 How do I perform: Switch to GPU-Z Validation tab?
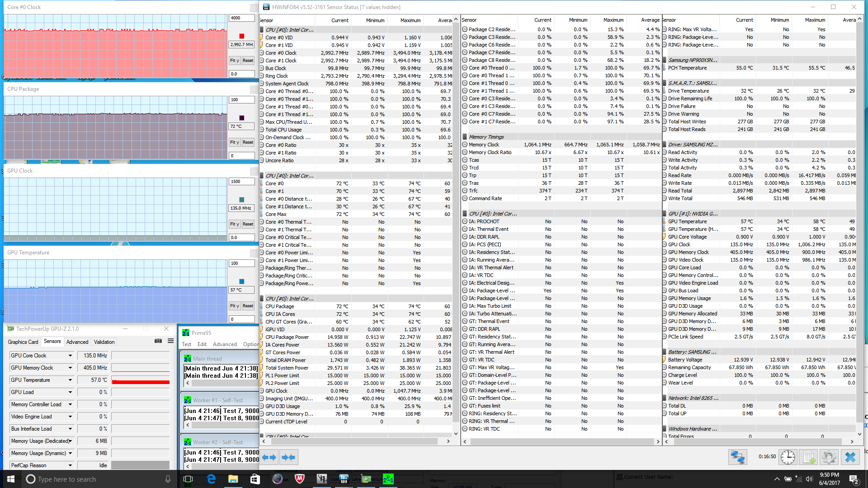104,342
